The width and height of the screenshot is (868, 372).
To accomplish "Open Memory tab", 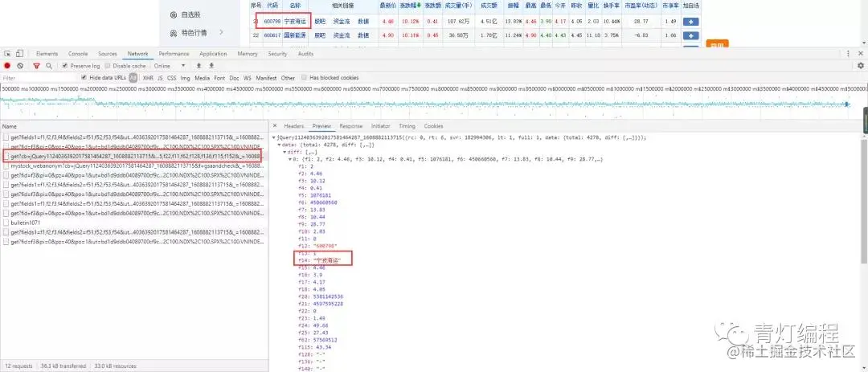I will (248, 54).
